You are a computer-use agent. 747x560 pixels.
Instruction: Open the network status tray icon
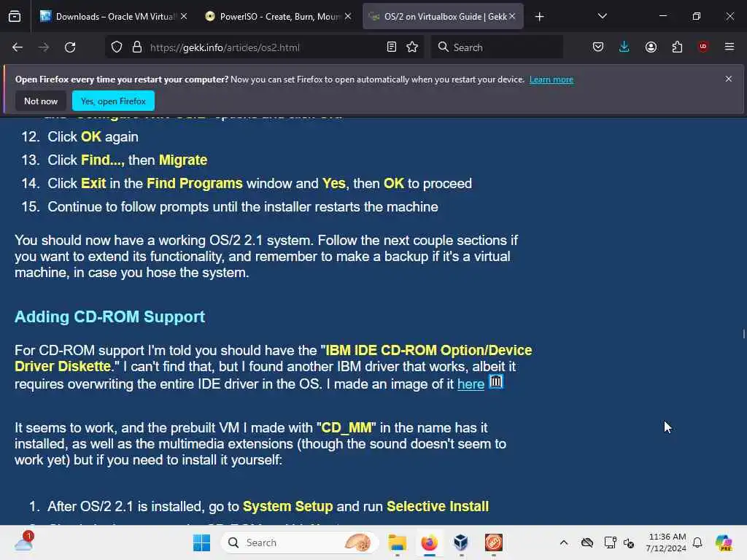point(610,542)
